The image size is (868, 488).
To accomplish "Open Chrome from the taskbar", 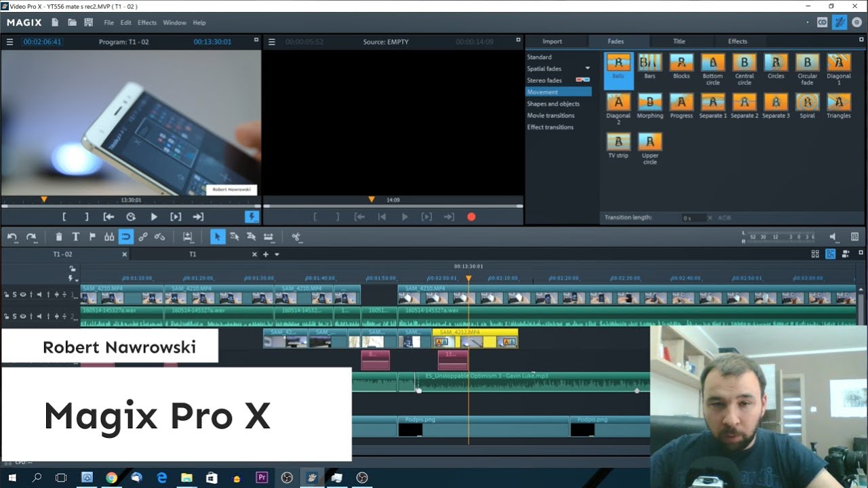I will 111,478.
